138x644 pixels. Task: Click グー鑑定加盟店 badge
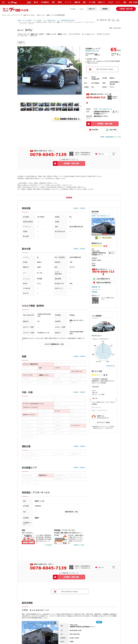pyautogui.click(x=103, y=238)
